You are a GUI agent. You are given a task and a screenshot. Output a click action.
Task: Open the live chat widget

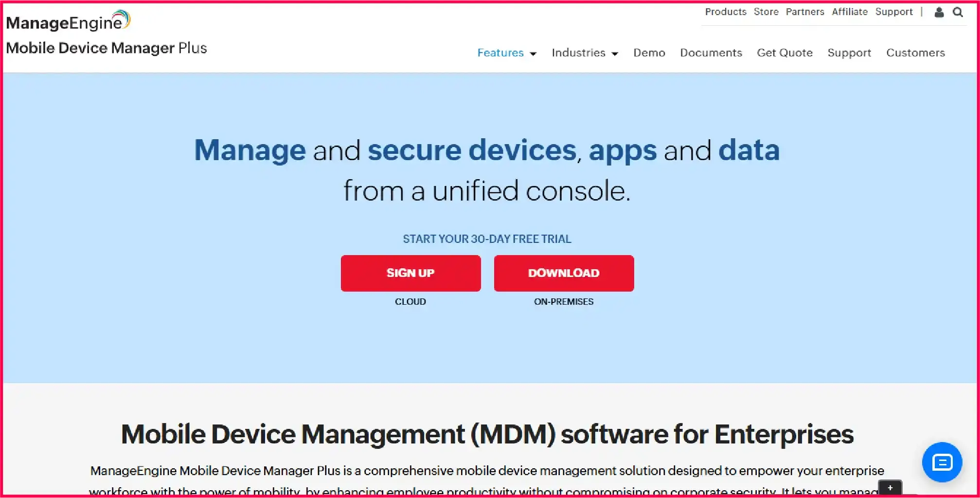[x=942, y=462]
